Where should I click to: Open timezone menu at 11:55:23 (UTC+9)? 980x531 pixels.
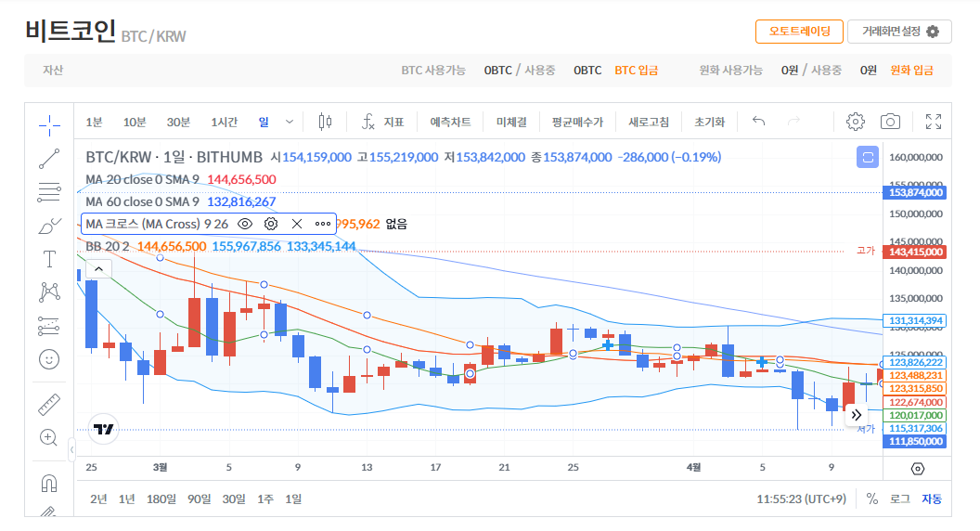(801, 499)
